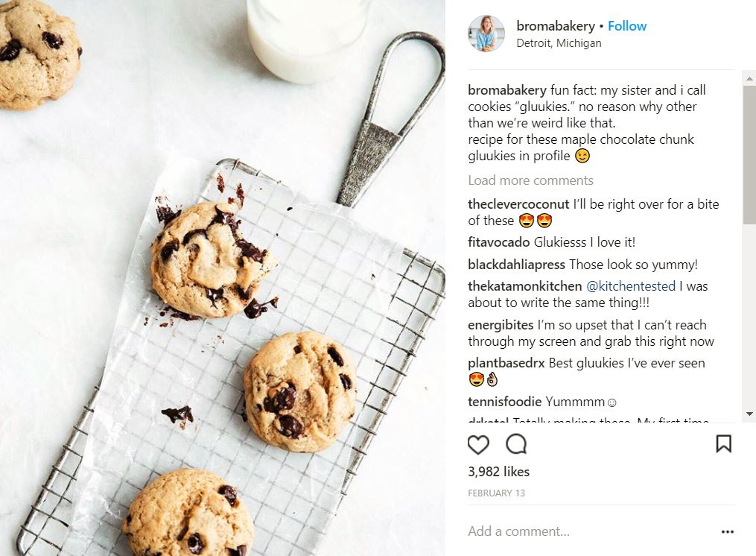The height and width of the screenshot is (556, 756).
Task: Visit the @kitchentested mention link
Action: click(x=631, y=286)
